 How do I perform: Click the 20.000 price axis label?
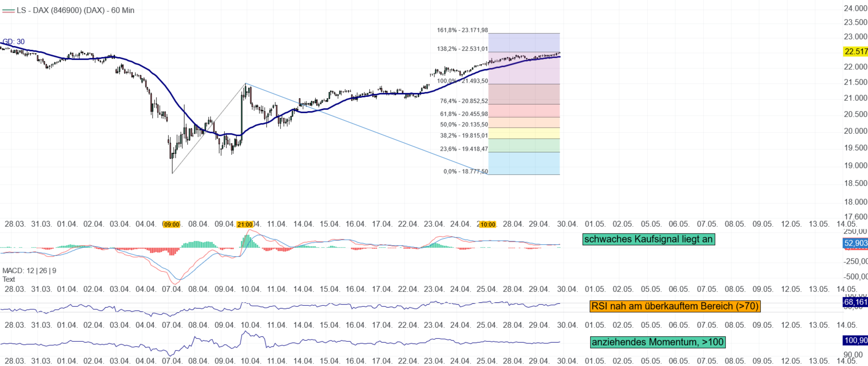pyautogui.click(x=856, y=131)
